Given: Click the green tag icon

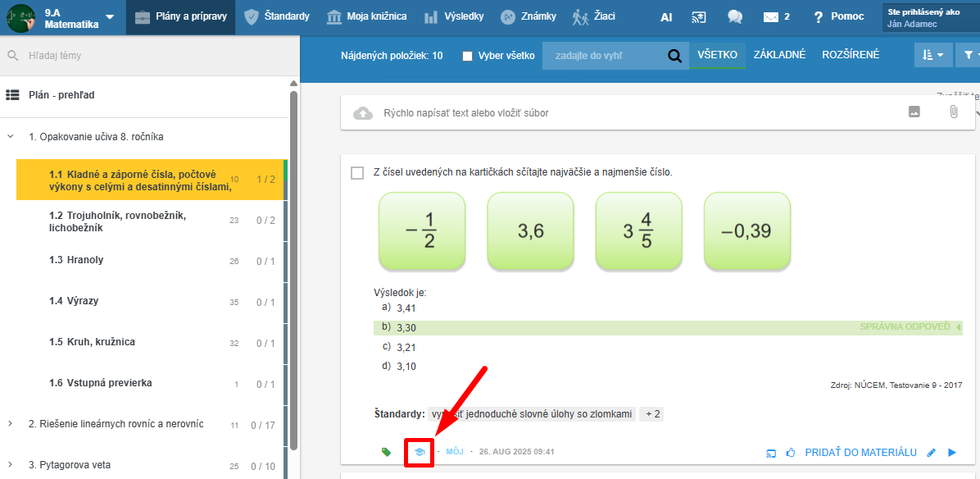Looking at the screenshot, I should click(387, 452).
